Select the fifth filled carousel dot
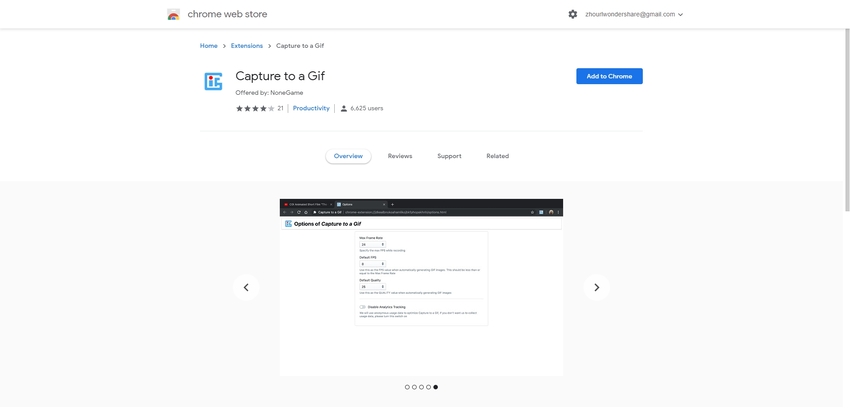 click(x=435, y=387)
